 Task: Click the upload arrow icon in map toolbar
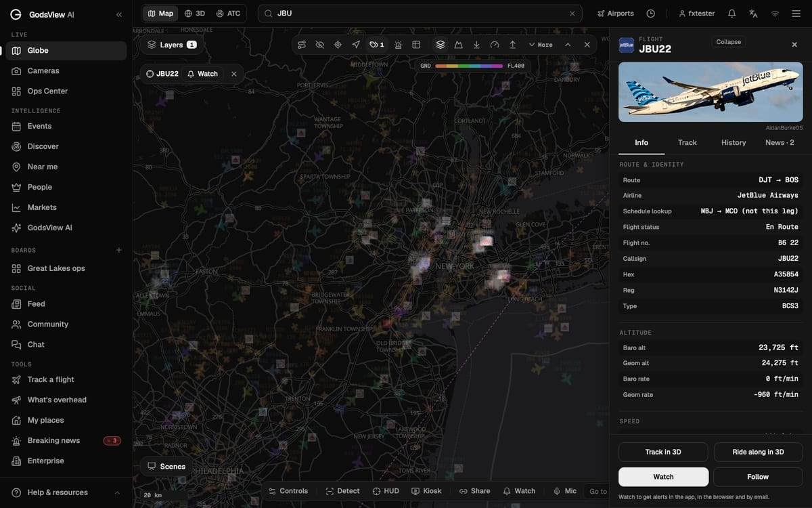coord(512,45)
